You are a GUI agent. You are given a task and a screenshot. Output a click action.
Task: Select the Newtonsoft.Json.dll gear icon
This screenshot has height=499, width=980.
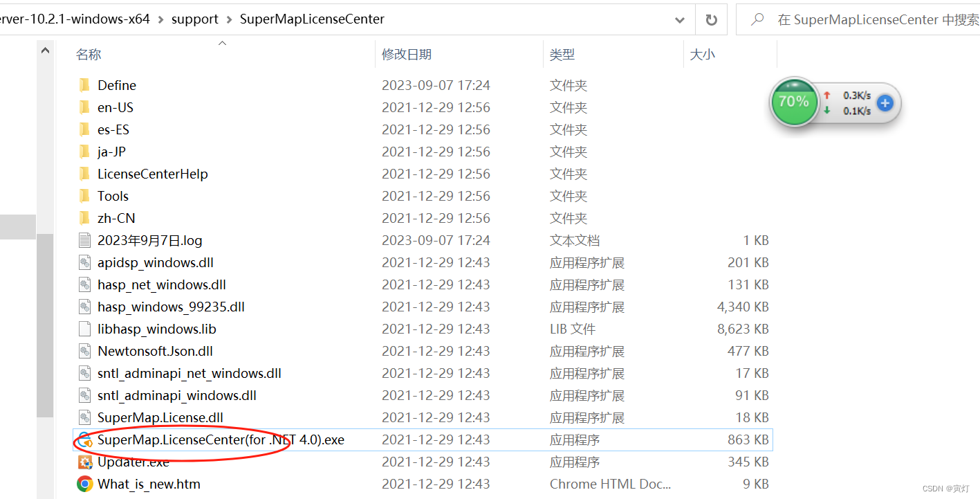pyautogui.click(x=85, y=351)
